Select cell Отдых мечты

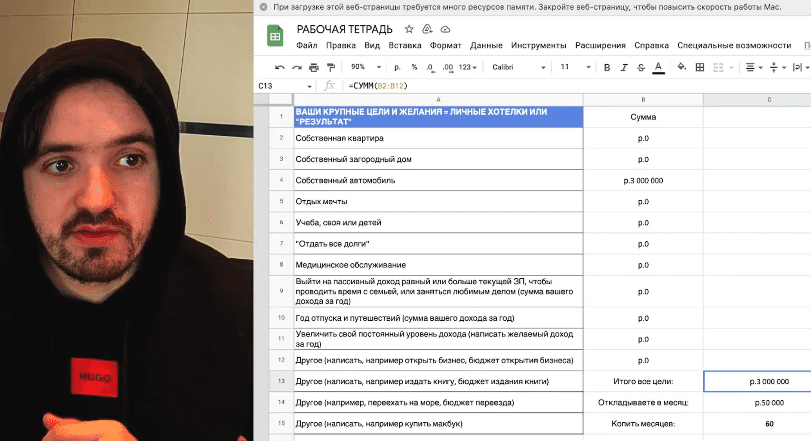(438, 202)
